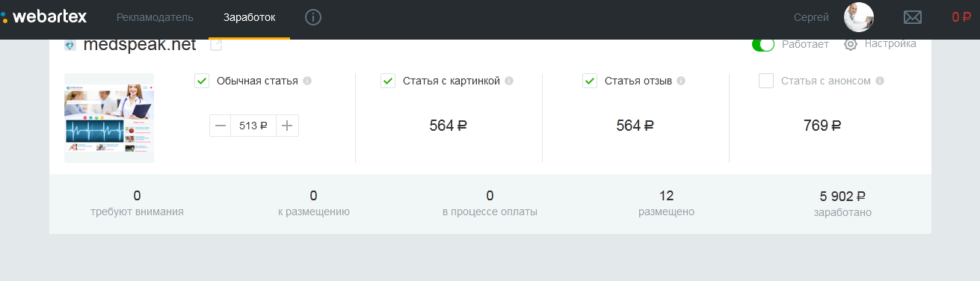
Task: Open the info circle icon in the top navigation
Action: click(x=313, y=16)
